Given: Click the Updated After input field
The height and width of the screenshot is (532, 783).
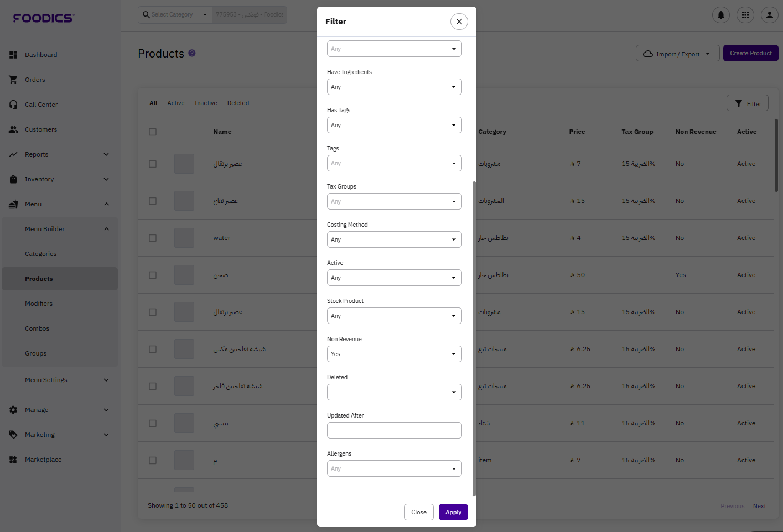Looking at the screenshot, I should point(394,430).
